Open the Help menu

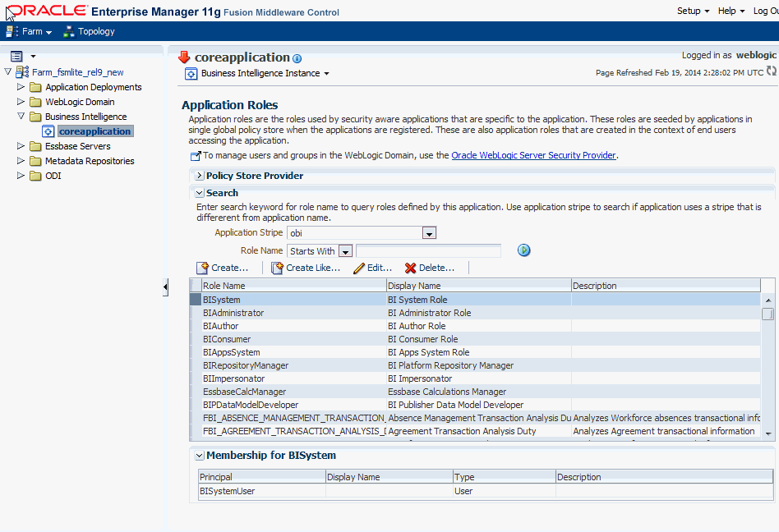click(731, 11)
